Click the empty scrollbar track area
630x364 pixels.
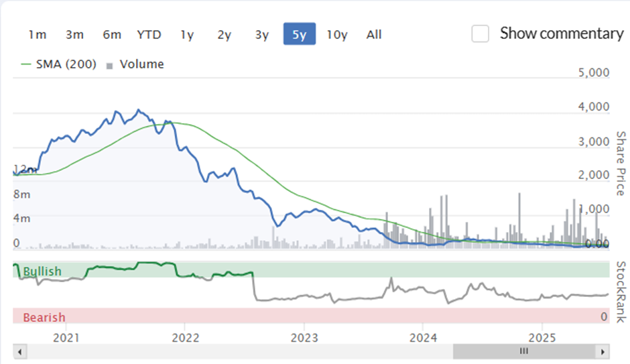tap(240, 352)
